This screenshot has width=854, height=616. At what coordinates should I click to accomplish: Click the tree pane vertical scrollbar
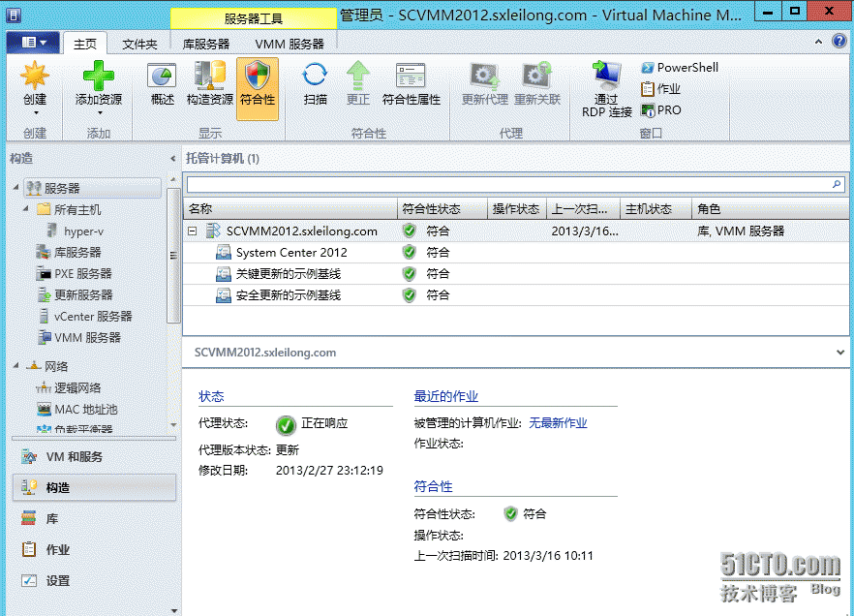click(173, 255)
